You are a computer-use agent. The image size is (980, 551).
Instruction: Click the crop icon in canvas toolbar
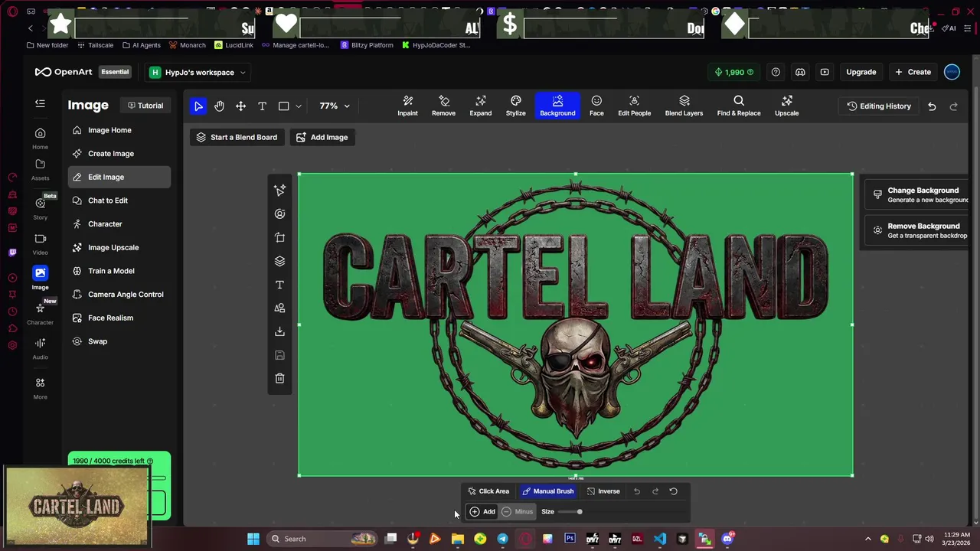[279, 237]
